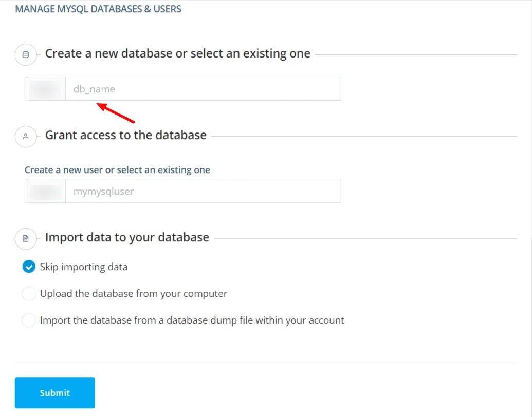Screen dimensions: 532x417
Task: Choose the upload from your computer radio button
Action: pos(29,294)
